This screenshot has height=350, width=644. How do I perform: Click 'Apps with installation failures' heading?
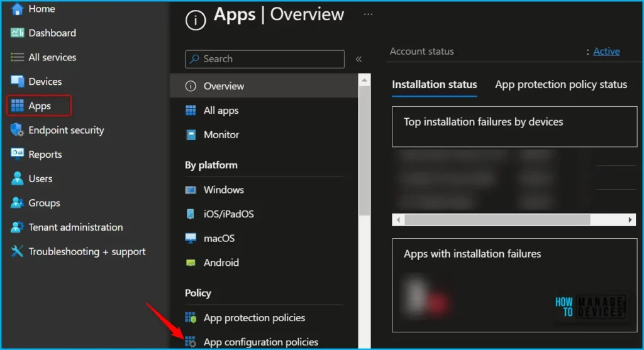(472, 254)
